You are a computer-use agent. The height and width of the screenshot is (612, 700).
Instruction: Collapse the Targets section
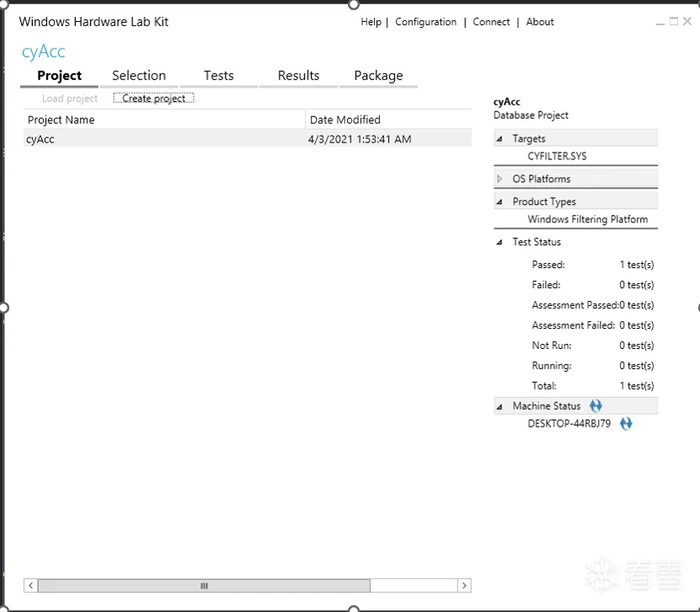(x=500, y=139)
